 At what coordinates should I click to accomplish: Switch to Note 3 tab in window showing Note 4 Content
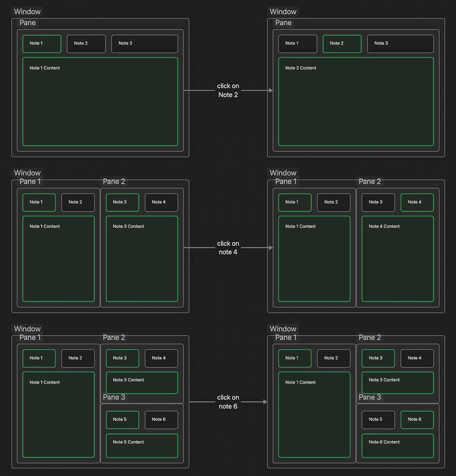pos(378,203)
